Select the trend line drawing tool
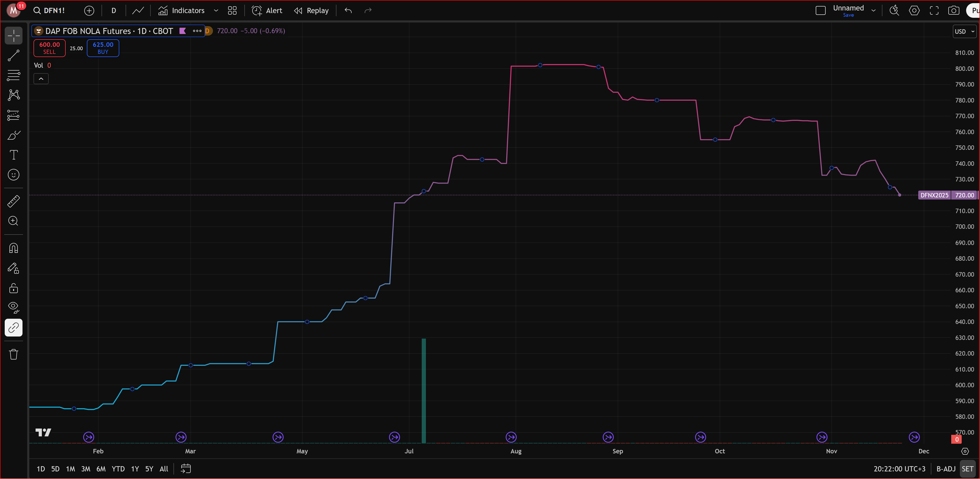Viewport: 980px width, 479px height. [14, 55]
